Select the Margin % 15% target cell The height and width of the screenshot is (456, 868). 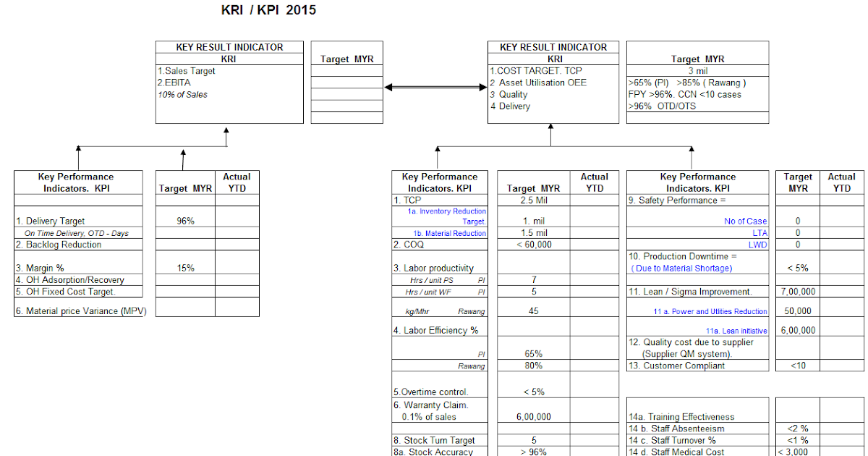click(x=184, y=267)
